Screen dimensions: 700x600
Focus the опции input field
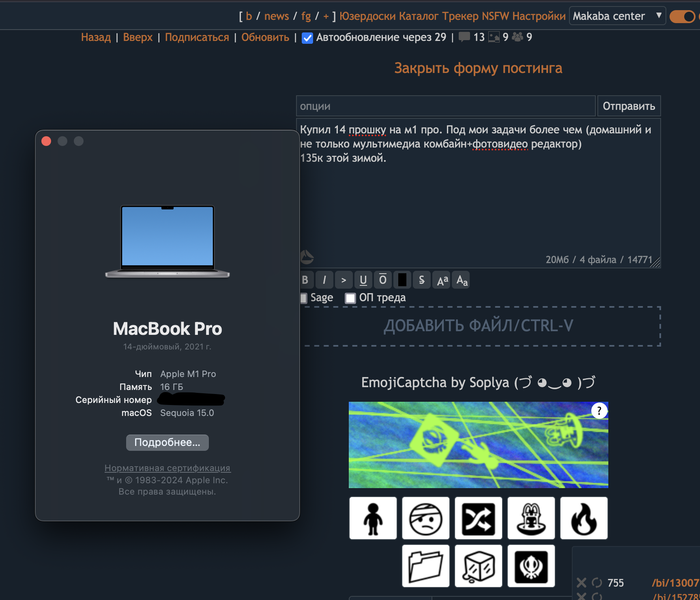pos(446,106)
